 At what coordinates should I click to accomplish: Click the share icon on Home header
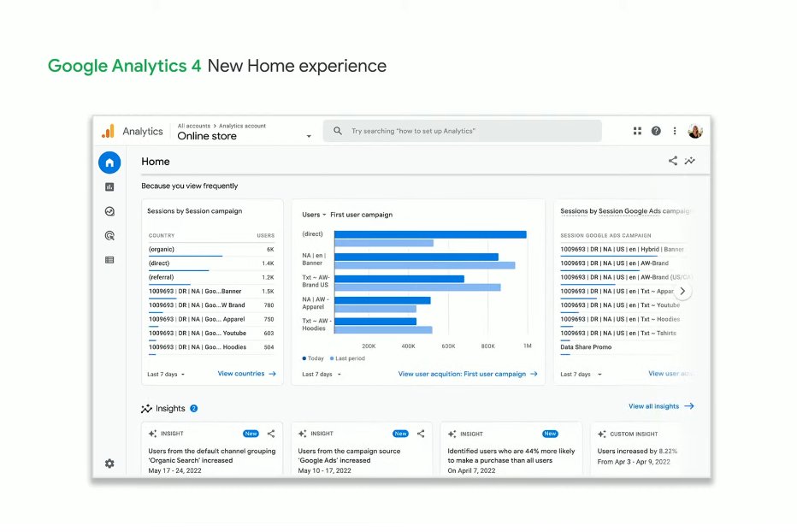(672, 162)
